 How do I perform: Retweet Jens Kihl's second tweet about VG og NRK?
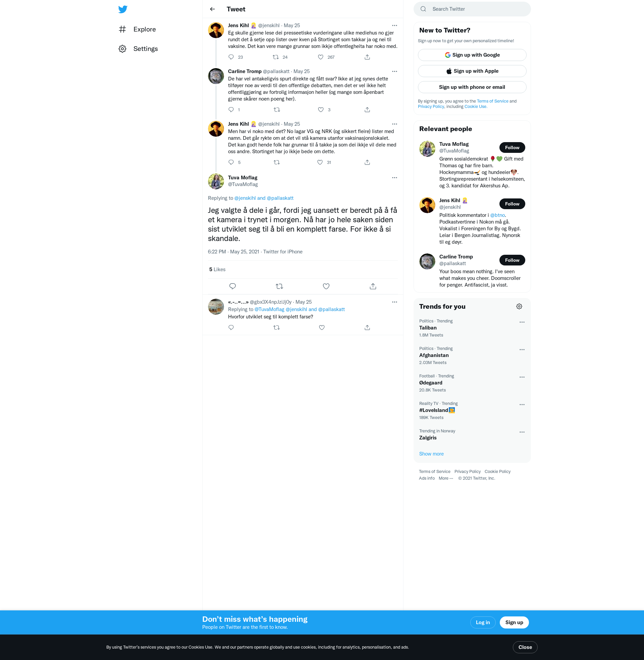click(277, 162)
